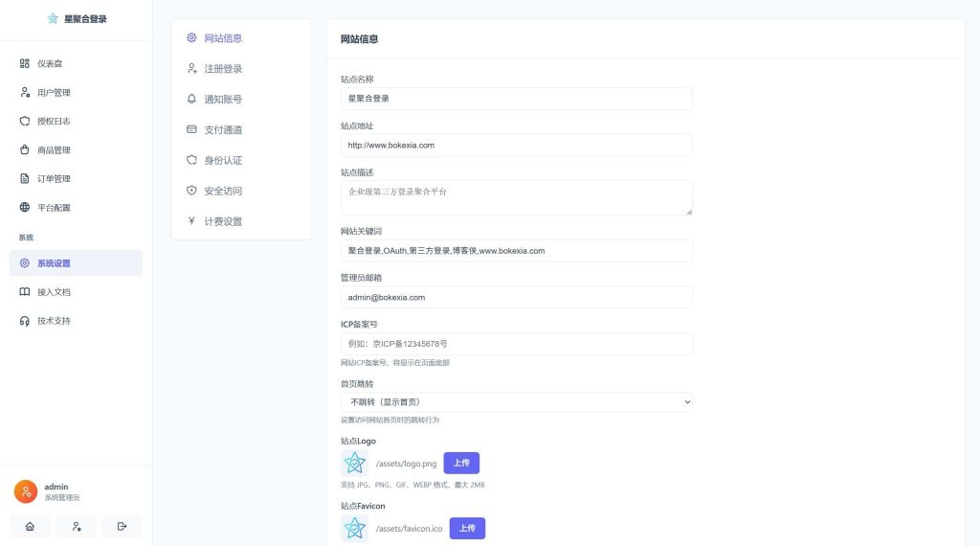This screenshot has width=980, height=546.
Task: Switch to 注册登录 settings tab
Action: 241,68
